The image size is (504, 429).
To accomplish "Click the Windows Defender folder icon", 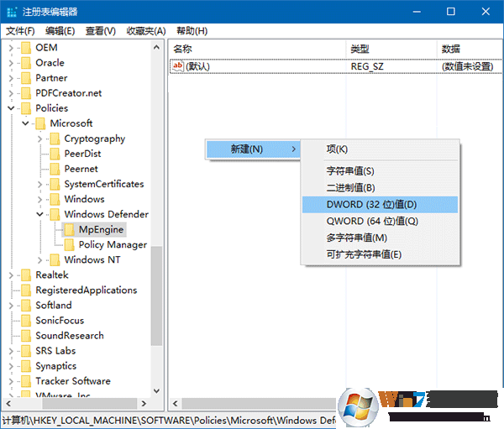I will (x=55, y=214).
